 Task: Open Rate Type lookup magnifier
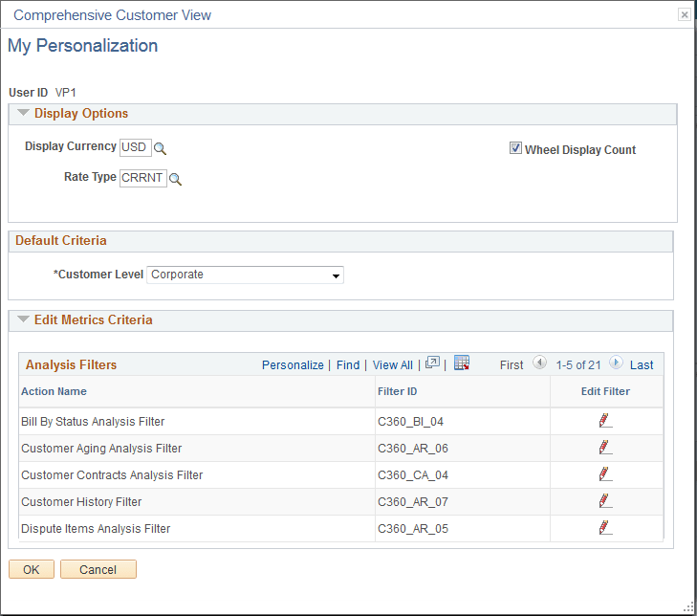click(175, 179)
